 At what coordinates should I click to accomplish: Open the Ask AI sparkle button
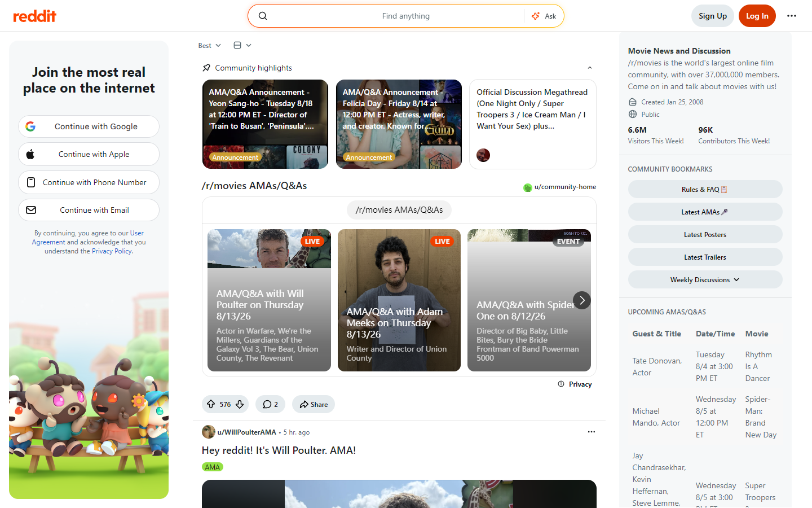(544, 16)
